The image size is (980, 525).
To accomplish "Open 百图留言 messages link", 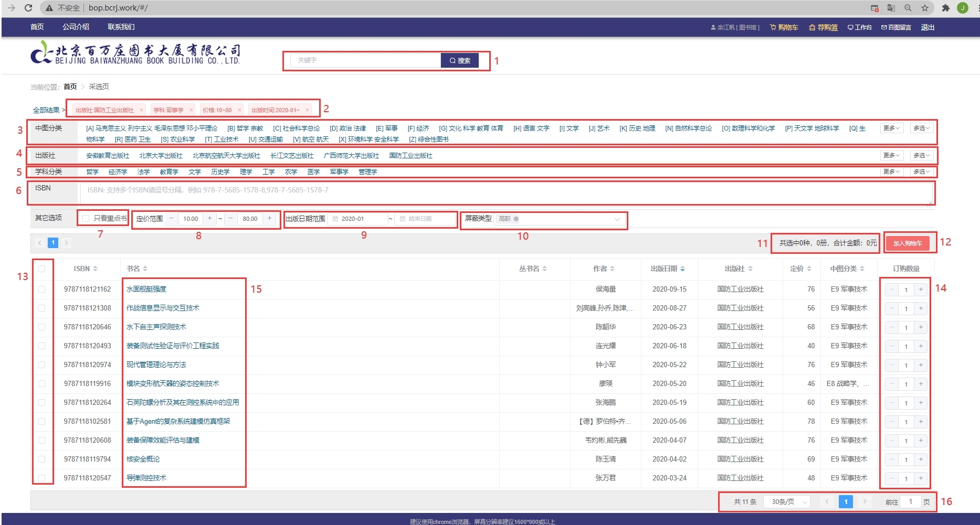I will [x=896, y=27].
